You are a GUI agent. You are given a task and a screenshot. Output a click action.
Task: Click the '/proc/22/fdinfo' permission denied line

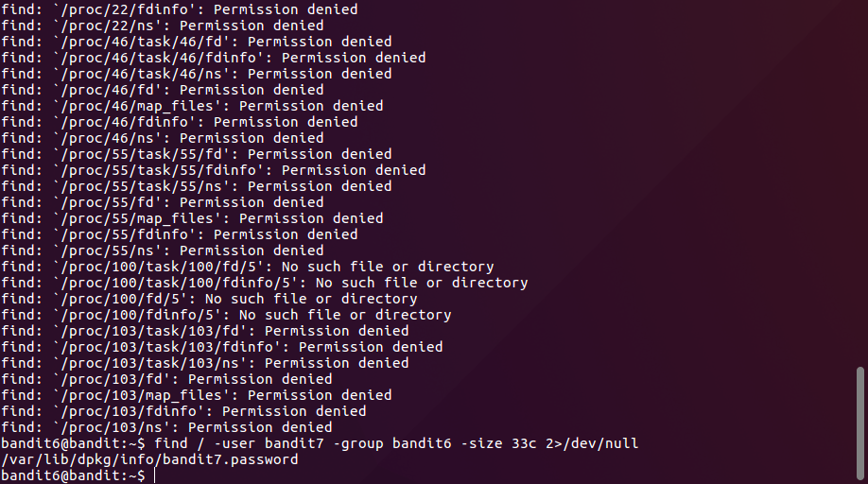(x=180, y=9)
